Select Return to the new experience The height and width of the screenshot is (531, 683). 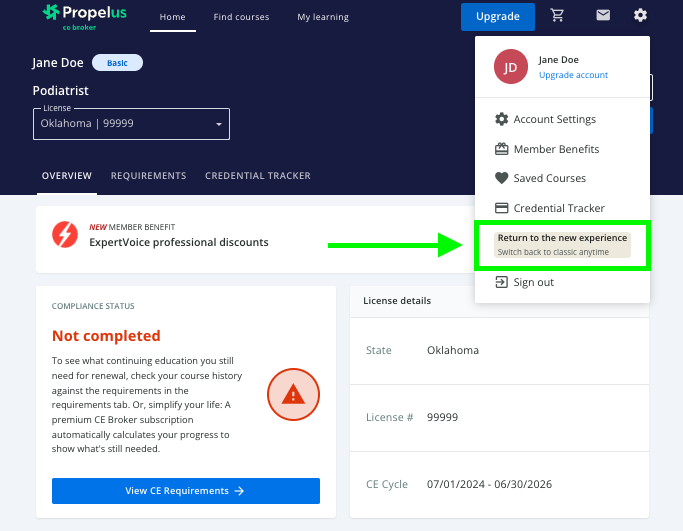click(563, 245)
